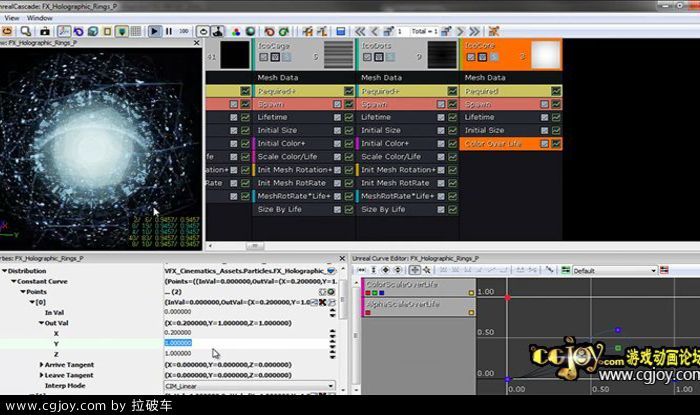Send IcoCage Initial Color curve to editor

pos(349,144)
